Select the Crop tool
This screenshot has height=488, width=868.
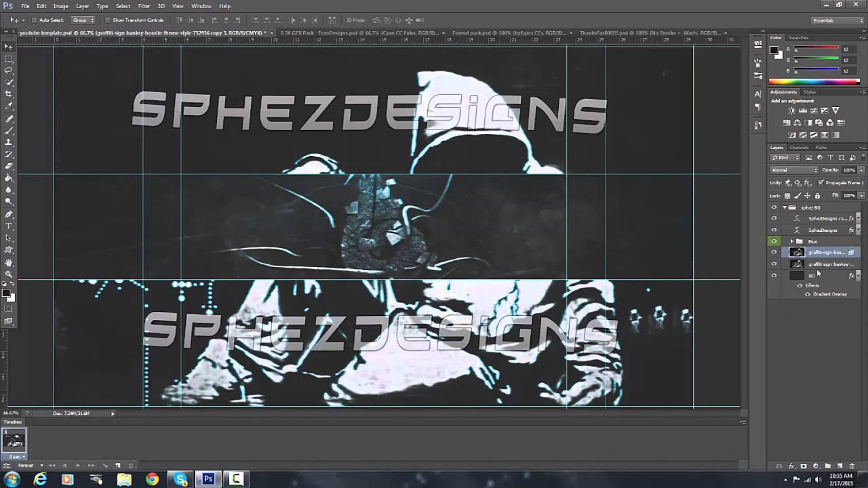[x=8, y=94]
